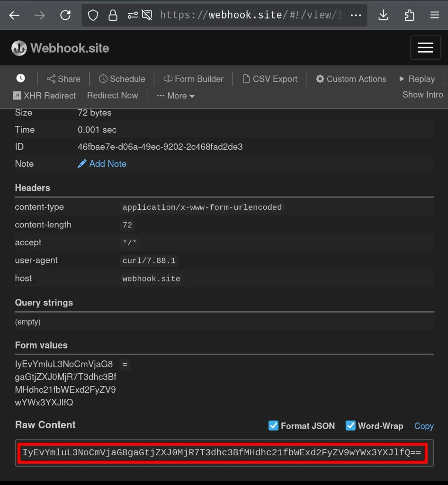This screenshot has width=448, height=485.
Task: Open the Form Builder
Action: pos(194,79)
